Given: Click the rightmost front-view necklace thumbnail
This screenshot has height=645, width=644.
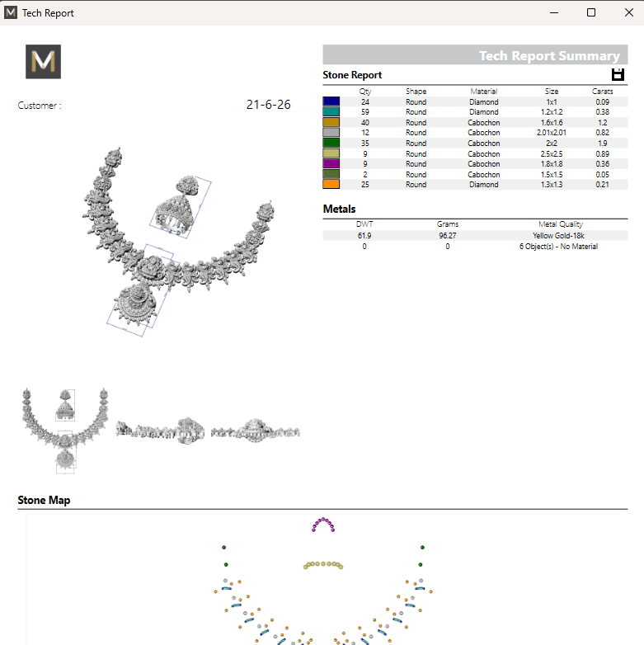Looking at the screenshot, I should coord(256,431).
